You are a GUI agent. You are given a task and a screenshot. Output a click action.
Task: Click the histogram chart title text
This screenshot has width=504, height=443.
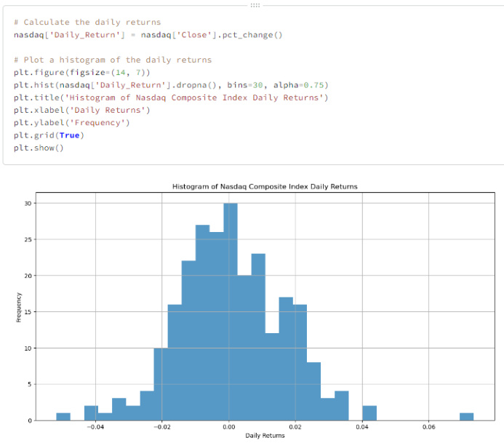[265, 187]
